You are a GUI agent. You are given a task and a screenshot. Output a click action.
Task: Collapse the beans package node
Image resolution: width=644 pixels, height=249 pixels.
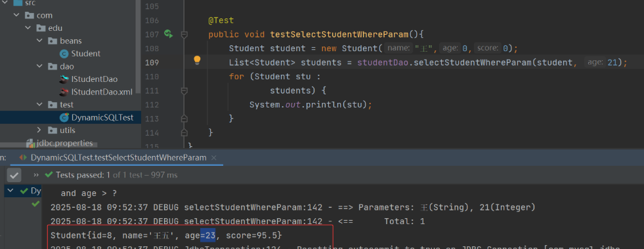(x=39, y=41)
